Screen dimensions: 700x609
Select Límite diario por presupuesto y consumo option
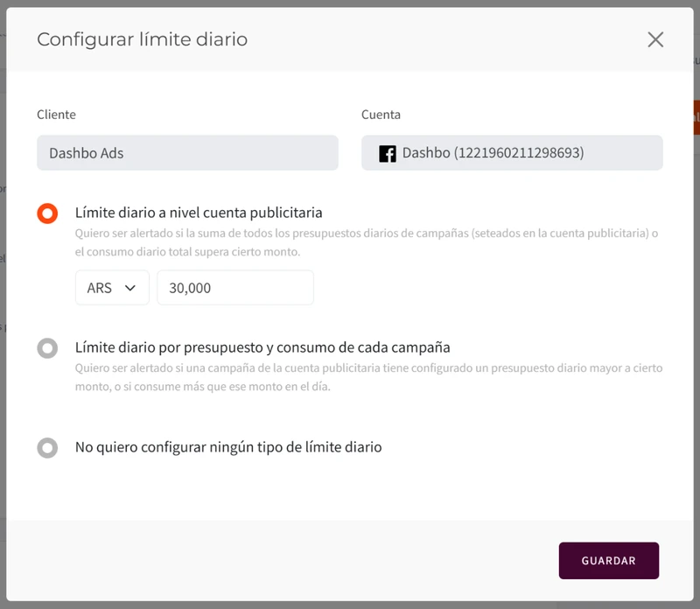click(x=47, y=347)
